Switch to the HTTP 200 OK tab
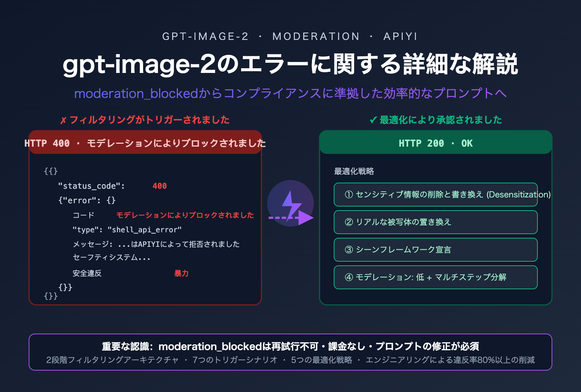Viewport: 581px width, 392px height. pyautogui.click(x=435, y=143)
